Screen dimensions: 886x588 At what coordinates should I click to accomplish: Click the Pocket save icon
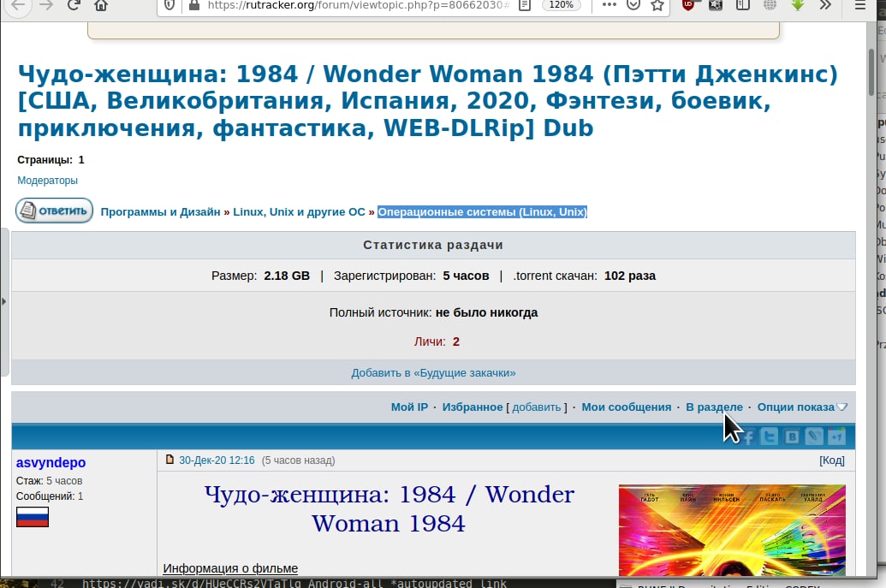click(633, 5)
